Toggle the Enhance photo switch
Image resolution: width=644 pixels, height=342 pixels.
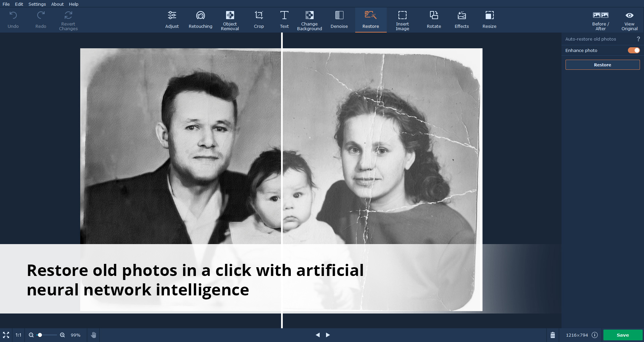(634, 50)
